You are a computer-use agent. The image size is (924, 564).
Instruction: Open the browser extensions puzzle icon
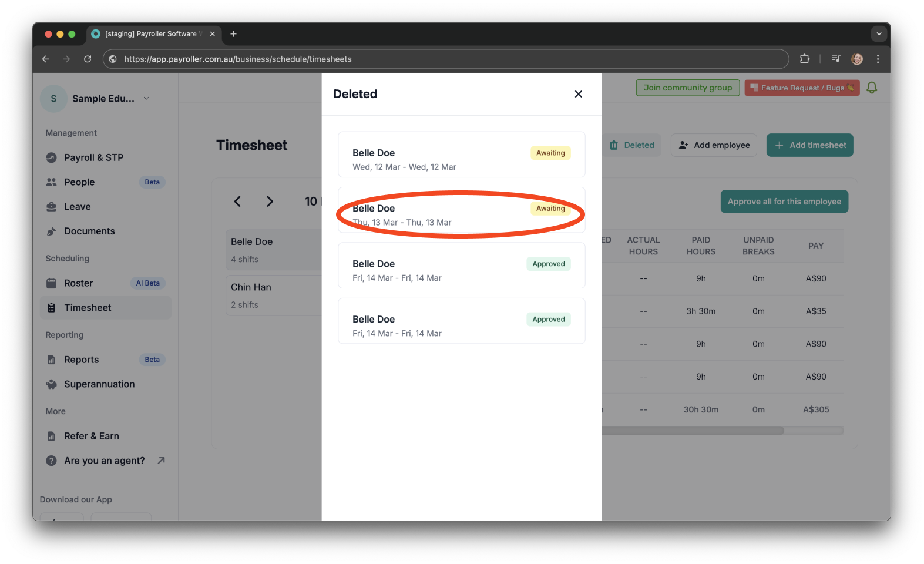pyautogui.click(x=805, y=59)
